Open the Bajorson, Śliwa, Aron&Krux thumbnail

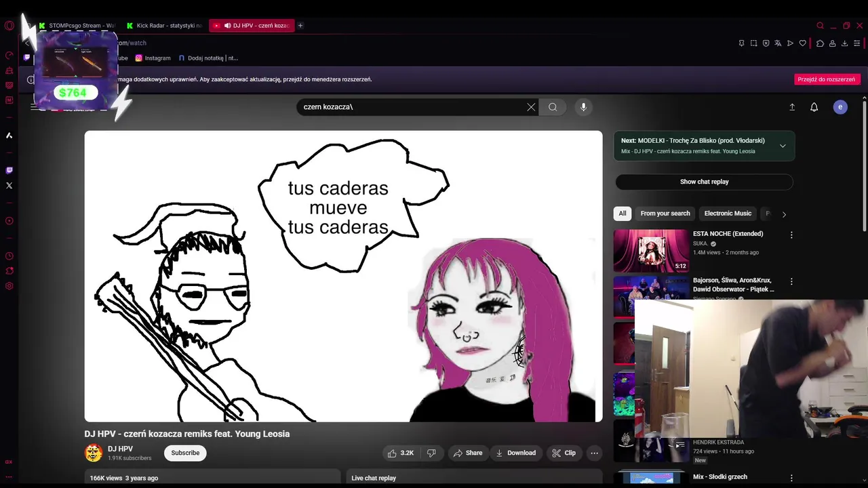(x=651, y=296)
